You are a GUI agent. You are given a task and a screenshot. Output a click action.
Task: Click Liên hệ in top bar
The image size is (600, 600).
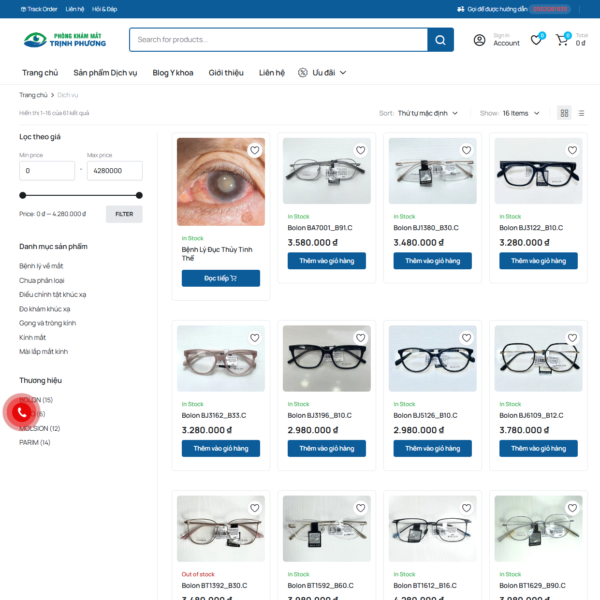(75, 9)
